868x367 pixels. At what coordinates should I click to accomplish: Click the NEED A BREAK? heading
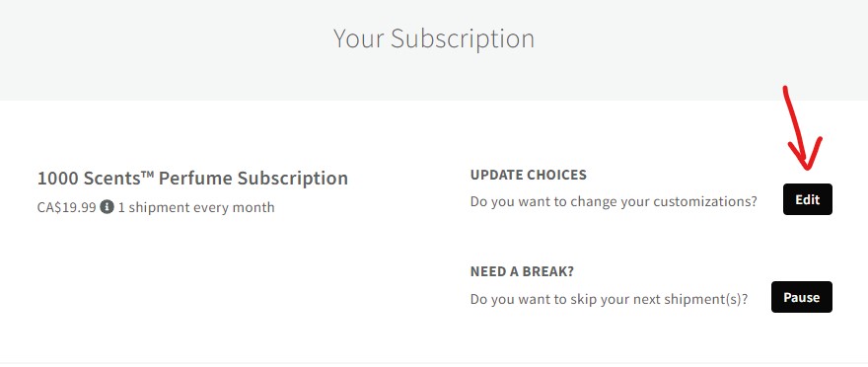coord(522,271)
